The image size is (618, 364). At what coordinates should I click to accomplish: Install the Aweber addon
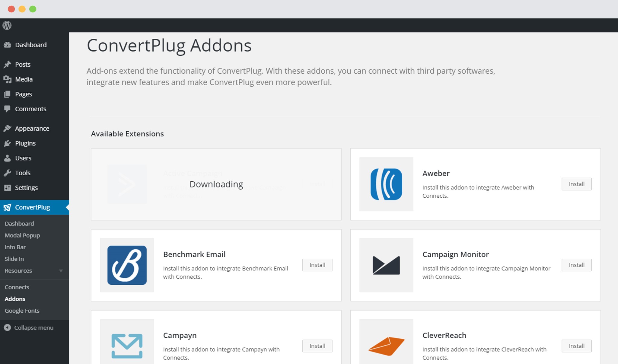(577, 184)
